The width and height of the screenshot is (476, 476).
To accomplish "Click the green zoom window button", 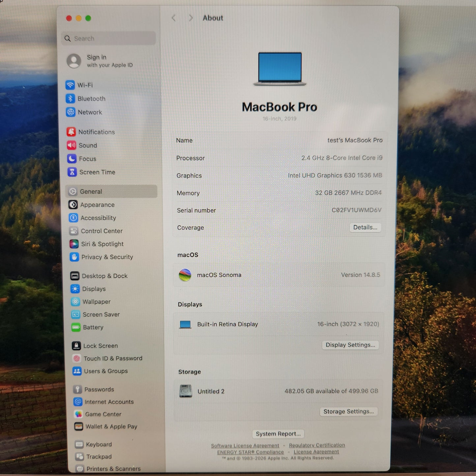I will 88,18.
